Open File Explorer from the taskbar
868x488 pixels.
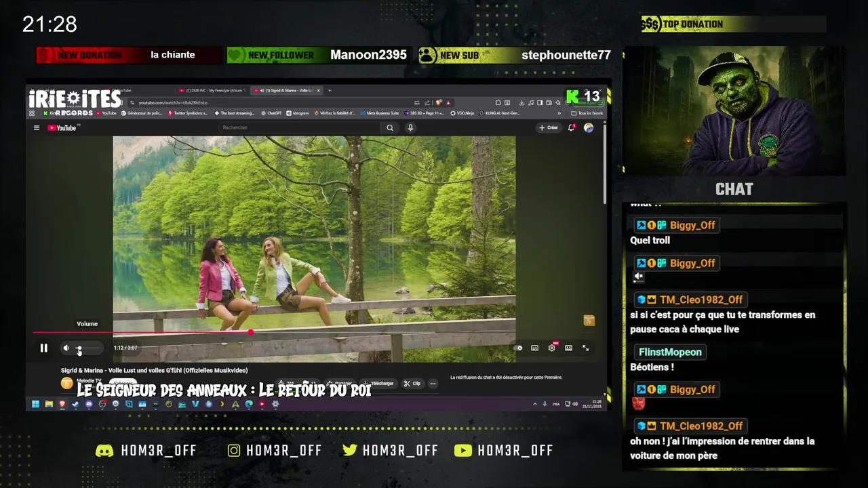tap(49, 404)
